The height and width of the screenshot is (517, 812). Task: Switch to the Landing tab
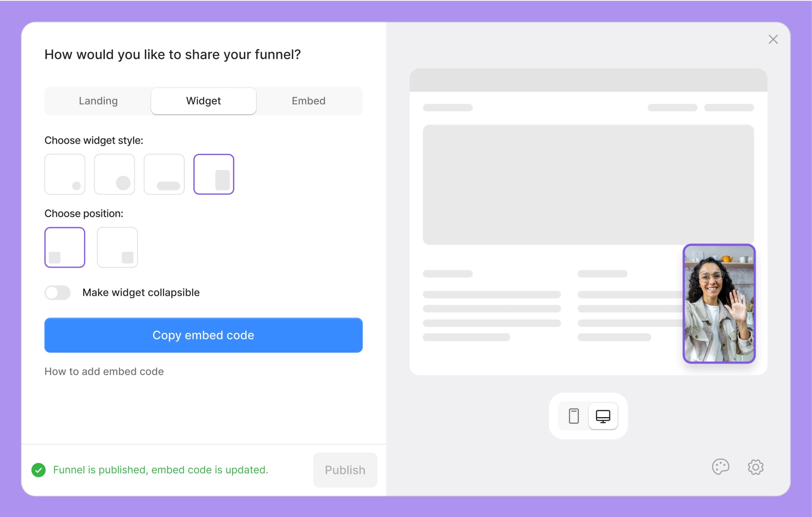98,101
